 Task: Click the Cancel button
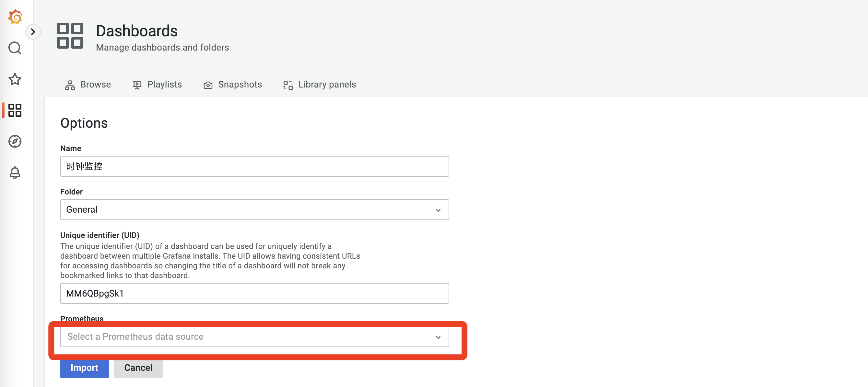(x=138, y=368)
